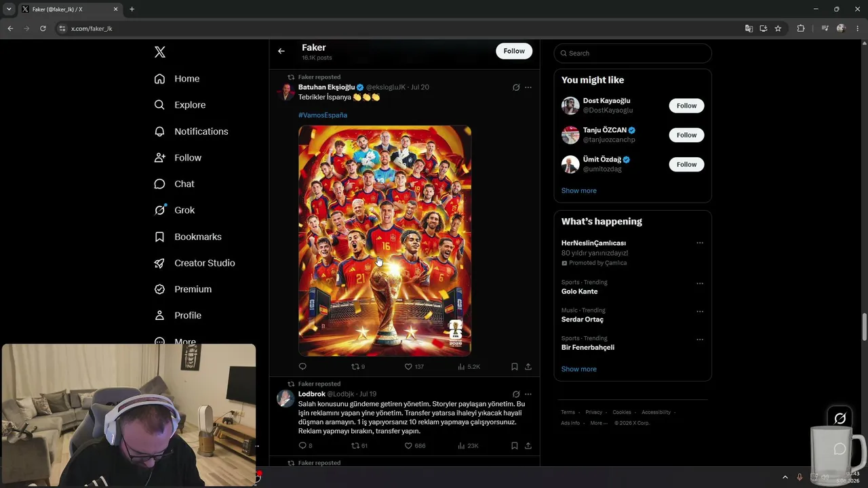Bookmark this page with the star icon
Screen dimensions: 868x488
click(x=778, y=28)
